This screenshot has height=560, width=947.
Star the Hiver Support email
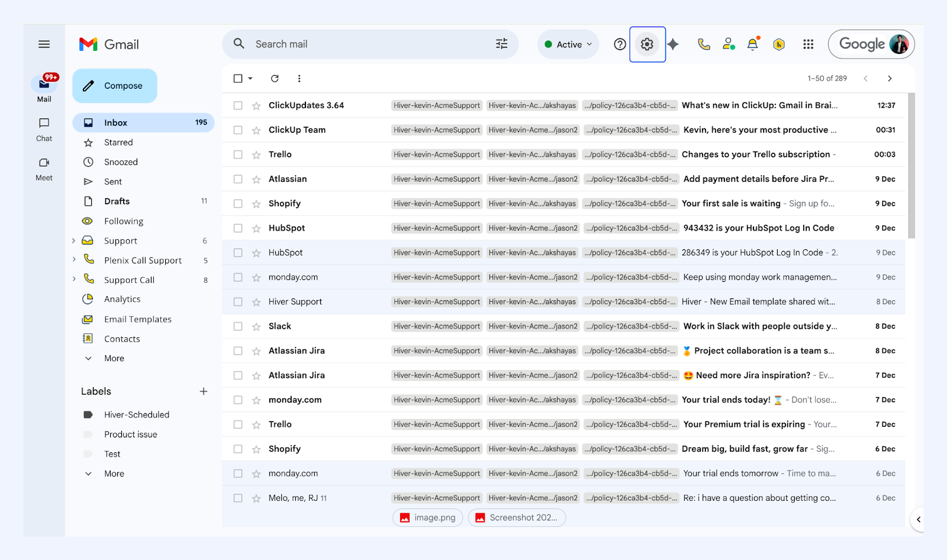[256, 302]
